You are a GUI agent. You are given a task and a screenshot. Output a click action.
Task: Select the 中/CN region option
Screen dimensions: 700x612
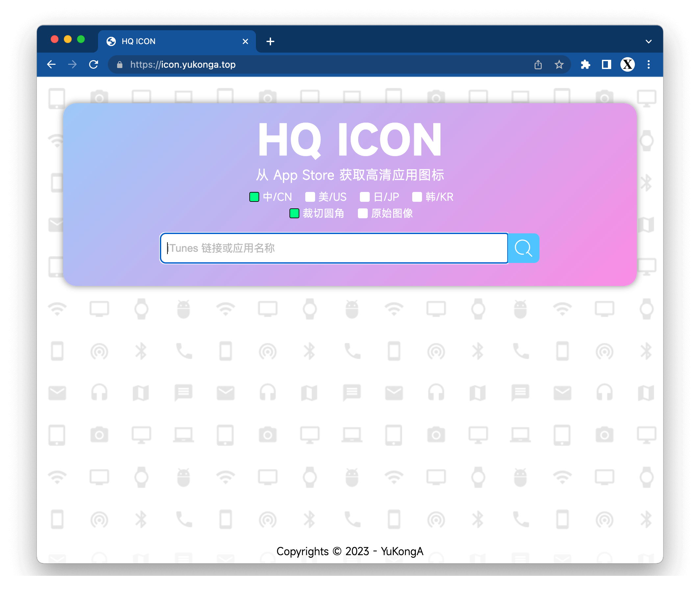(x=254, y=197)
